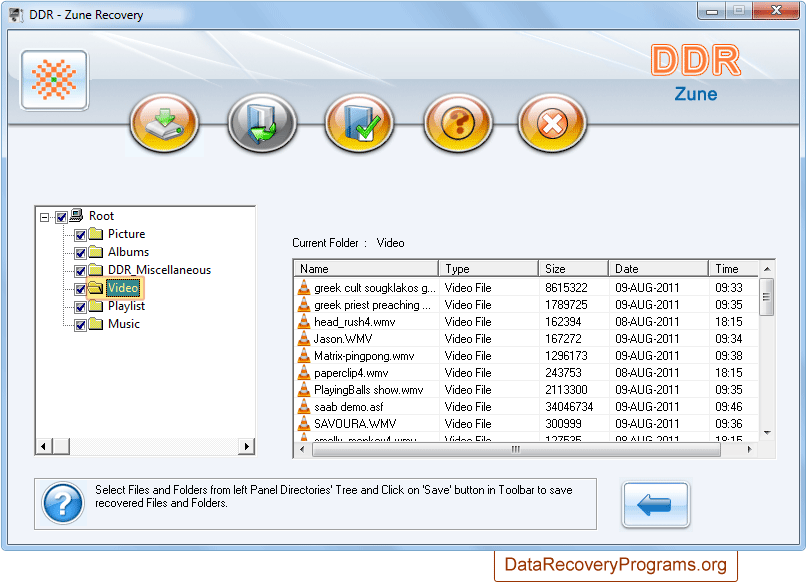Toggle the Video folder checkbox
Viewport: 806px width, 582px height.
tap(80, 289)
